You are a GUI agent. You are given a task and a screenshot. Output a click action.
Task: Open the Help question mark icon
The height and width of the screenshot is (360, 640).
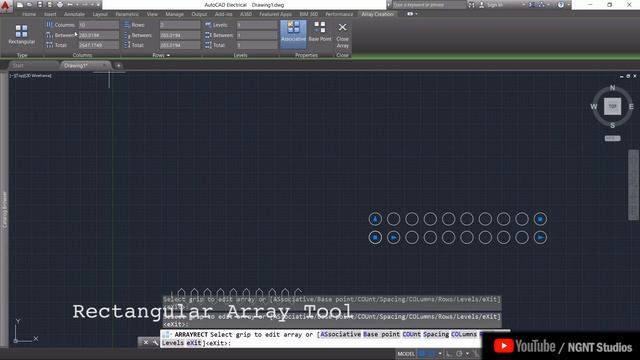click(561, 5)
